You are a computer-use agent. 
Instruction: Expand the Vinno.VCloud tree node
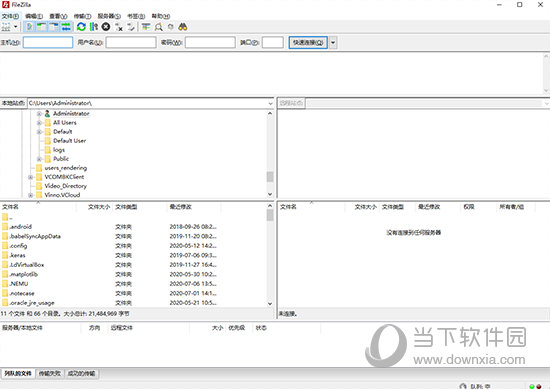point(31,195)
